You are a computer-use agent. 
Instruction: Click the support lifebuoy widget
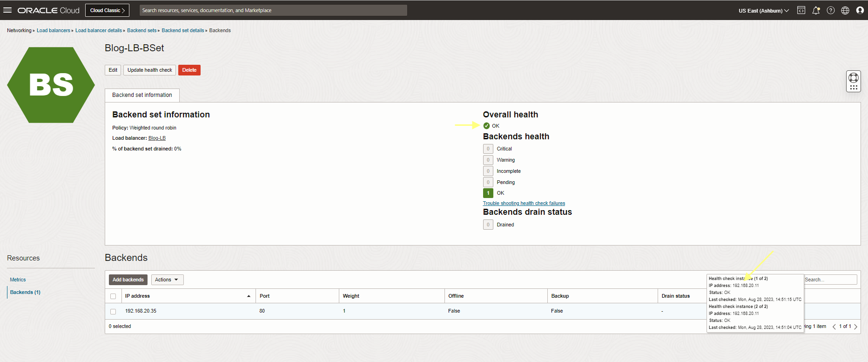(854, 82)
